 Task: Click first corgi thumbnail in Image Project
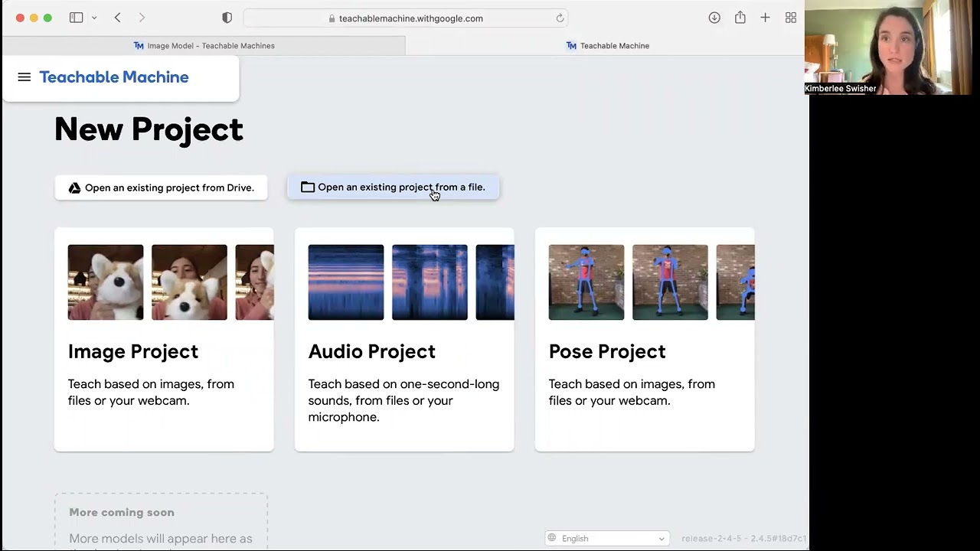[x=106, y=282]
